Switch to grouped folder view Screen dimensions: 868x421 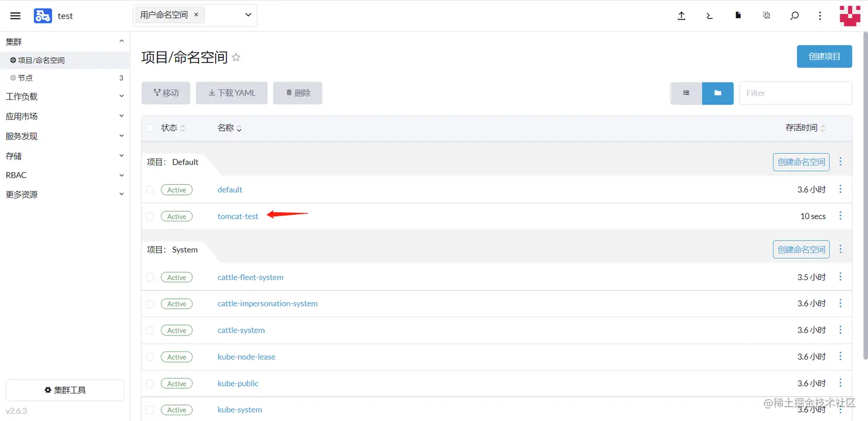718,93
